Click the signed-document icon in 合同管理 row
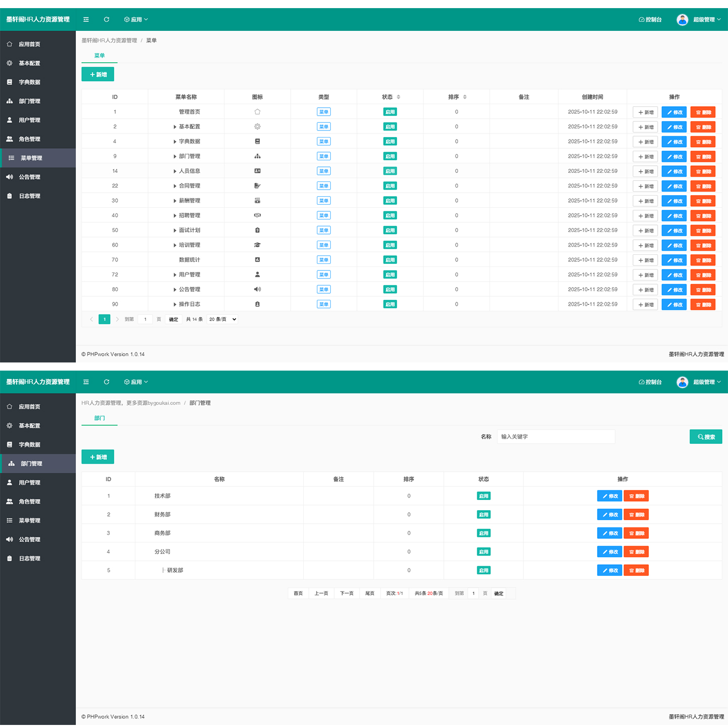Screen dimensions: 728x728 pos(257,186)
